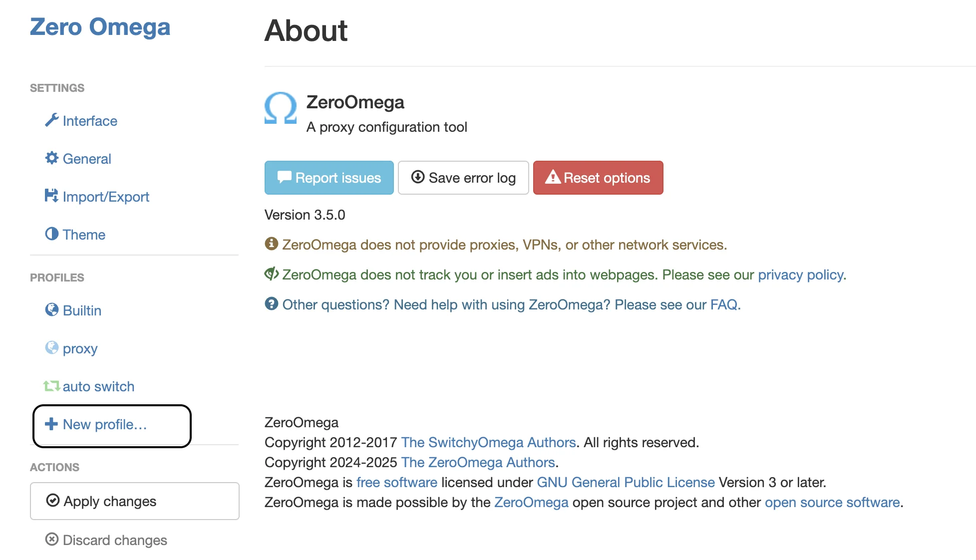Click the speech bubble icon in Report issues
The width and height of the screenshot is (976, 560).
click(x=284, y=177)
